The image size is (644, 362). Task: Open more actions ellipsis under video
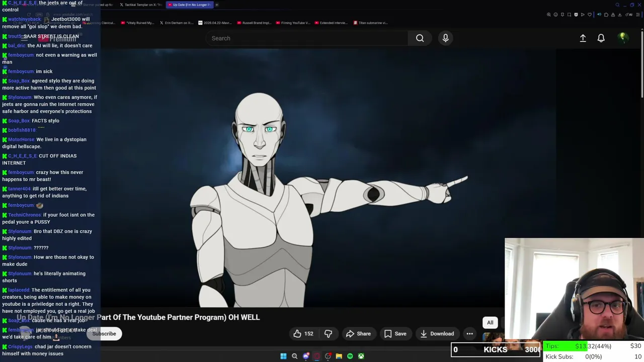(469, 333)
